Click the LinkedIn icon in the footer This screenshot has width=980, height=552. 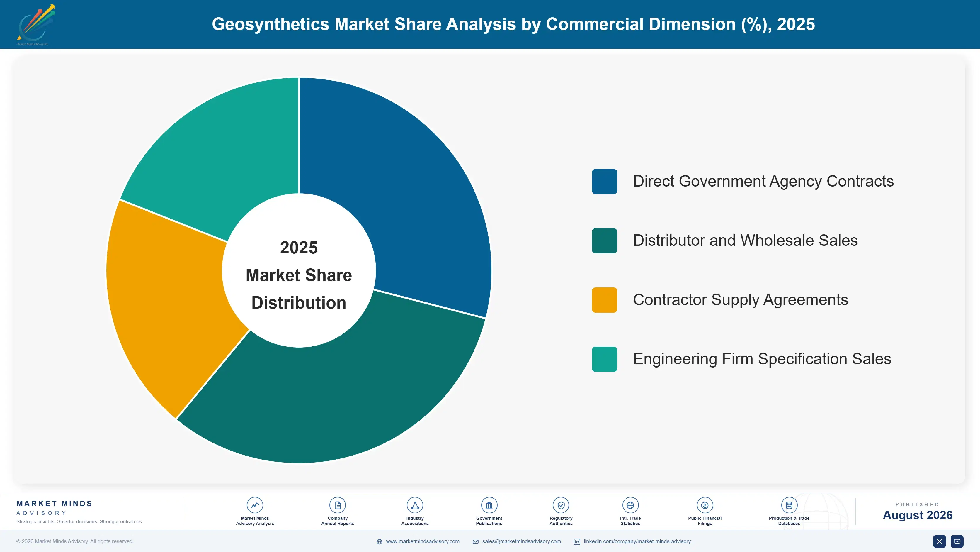click(577, 542)
